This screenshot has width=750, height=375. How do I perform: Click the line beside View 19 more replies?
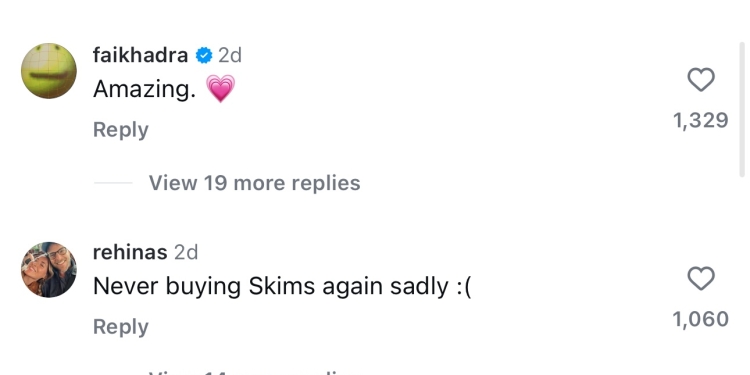click(113, 183)
